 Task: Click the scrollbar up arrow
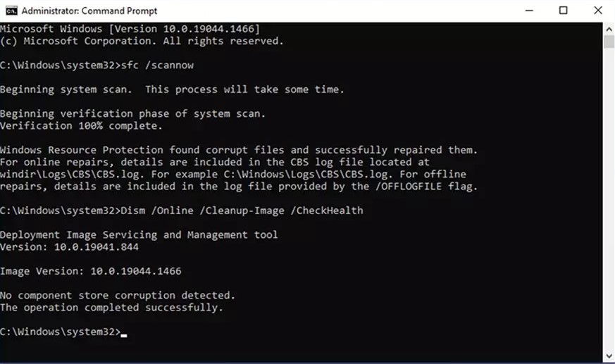pos(609,27)
